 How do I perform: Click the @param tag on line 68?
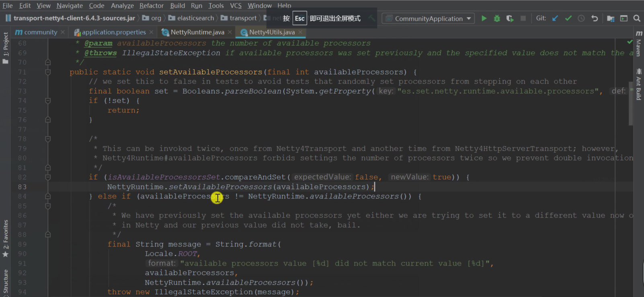(x=98, y=43)
